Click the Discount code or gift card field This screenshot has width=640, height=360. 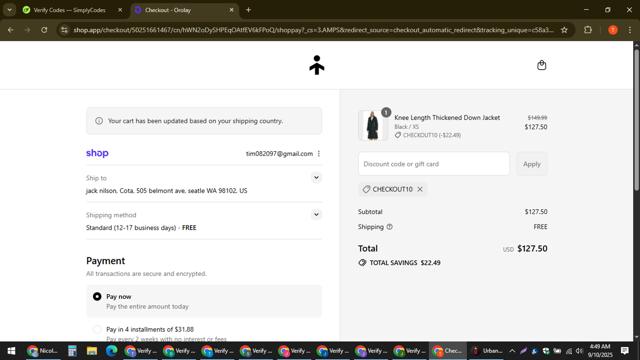(433, 164)
